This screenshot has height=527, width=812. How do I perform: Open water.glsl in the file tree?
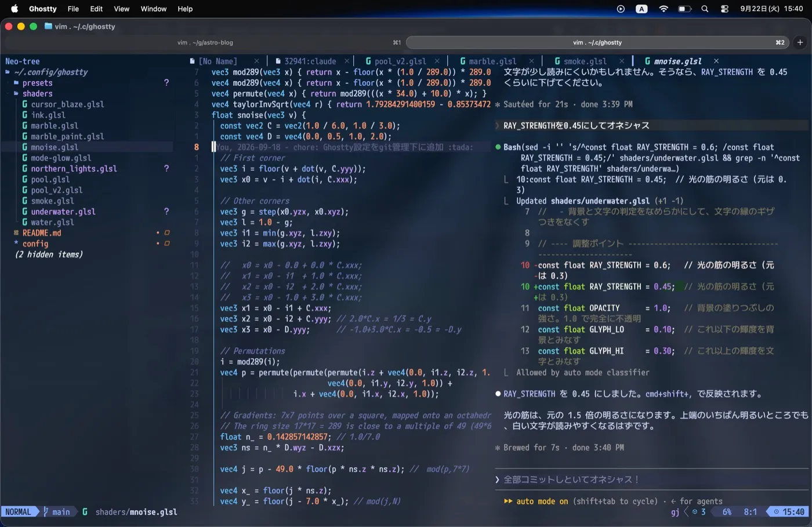(x=52, y=222)
